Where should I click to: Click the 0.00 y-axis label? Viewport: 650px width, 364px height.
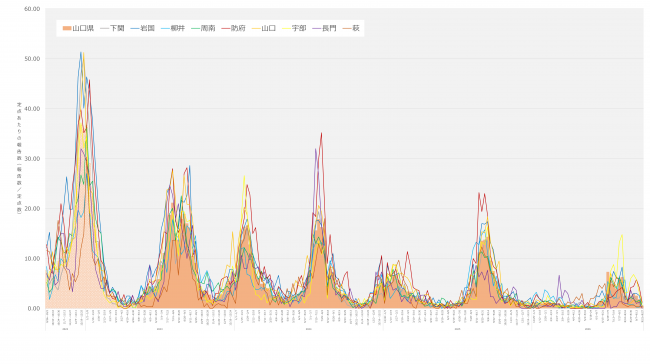(x=34, y=308)
